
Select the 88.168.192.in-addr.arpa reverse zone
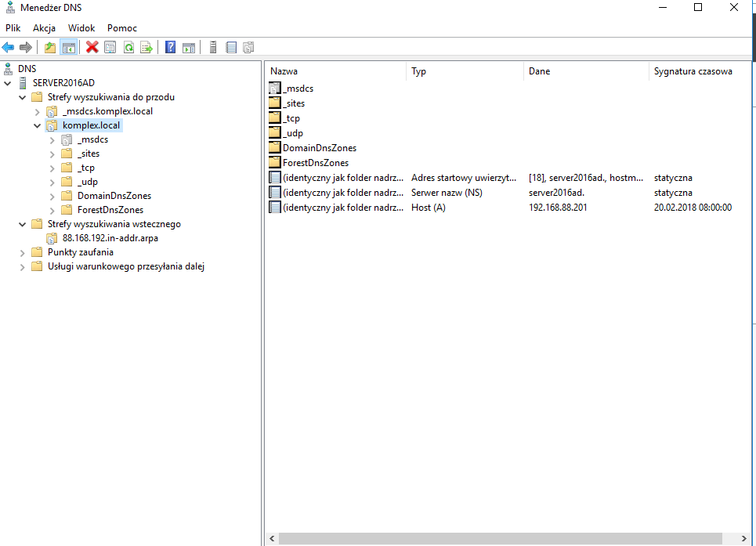point(110,238)
